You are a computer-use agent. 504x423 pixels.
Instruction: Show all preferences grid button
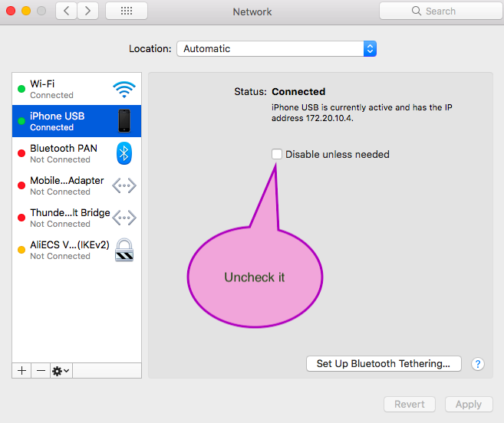[x=126, y=11]
